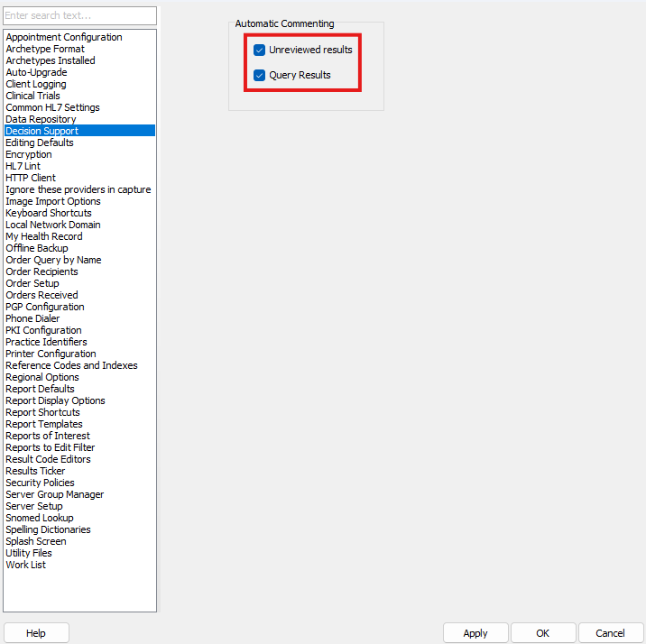This screenshot has height=644, width=646.
Task: Open Printer Configuration settings
Action: (x=51, y=354)
